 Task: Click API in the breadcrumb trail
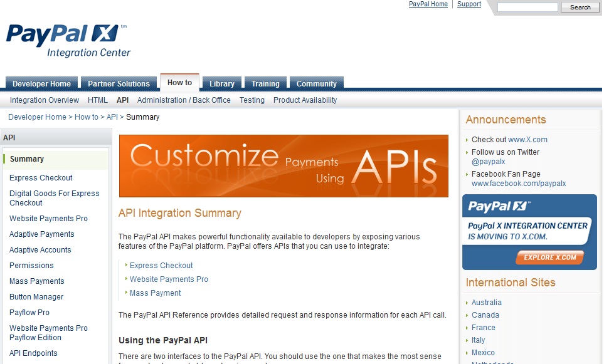pos(112,117)
